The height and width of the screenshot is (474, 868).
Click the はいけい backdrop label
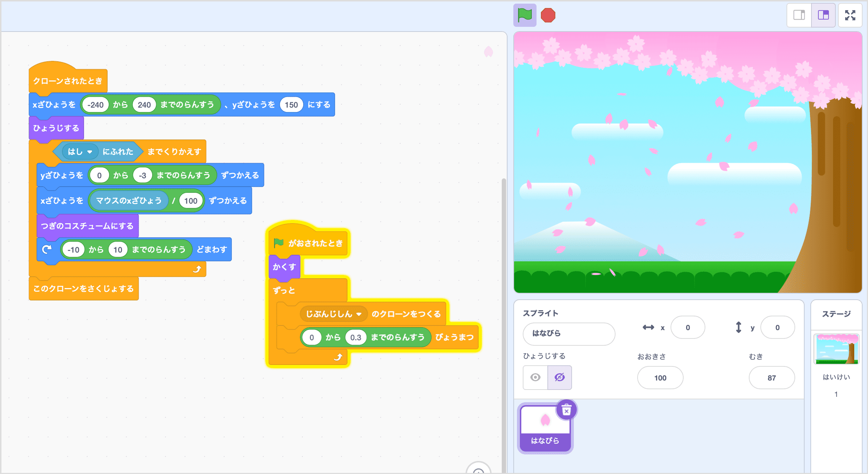click(836, 377)
